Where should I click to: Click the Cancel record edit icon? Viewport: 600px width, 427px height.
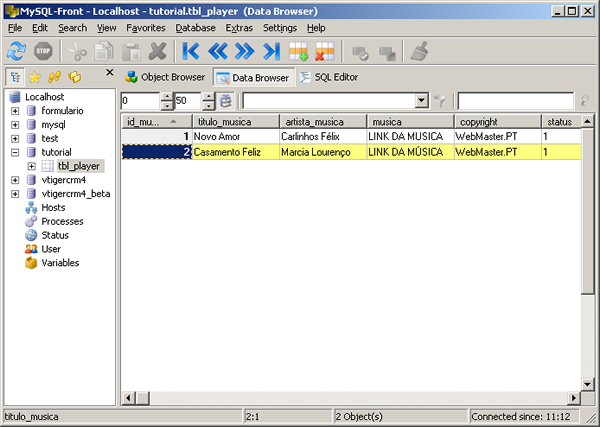tap(387, 53)
